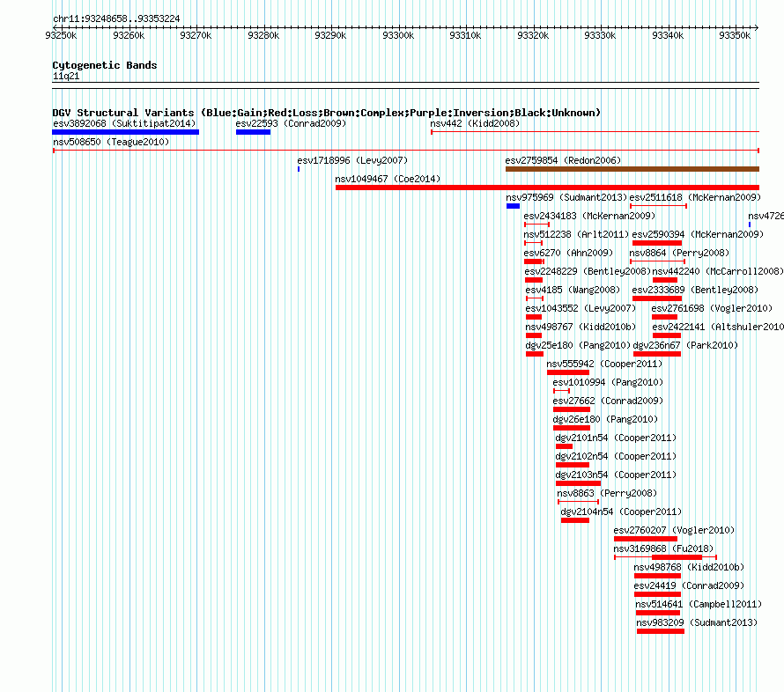Click esv2434183 (McKernan2009) label
This screenshot has width=784, height=692.
point(589,216)
